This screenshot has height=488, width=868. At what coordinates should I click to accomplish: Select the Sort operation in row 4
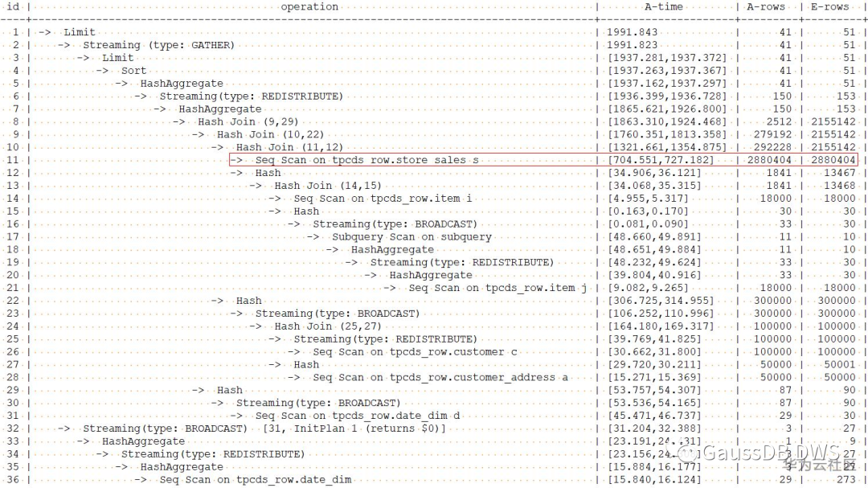pos(134,71)
